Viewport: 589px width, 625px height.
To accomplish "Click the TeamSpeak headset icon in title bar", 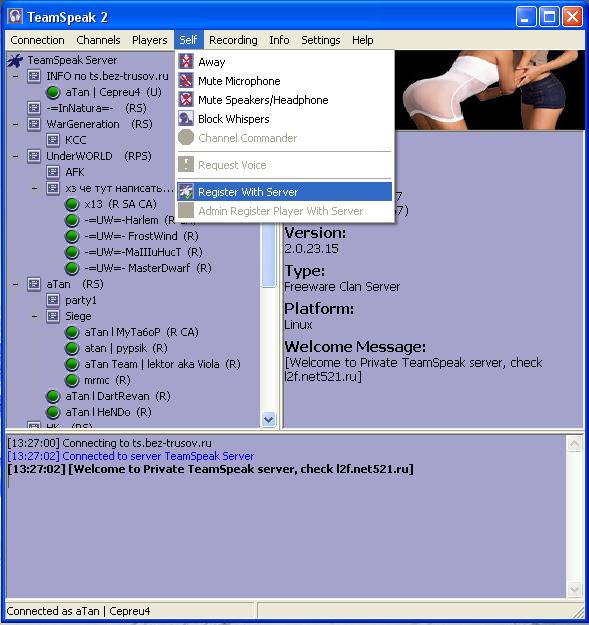I will tap(15, 17).
